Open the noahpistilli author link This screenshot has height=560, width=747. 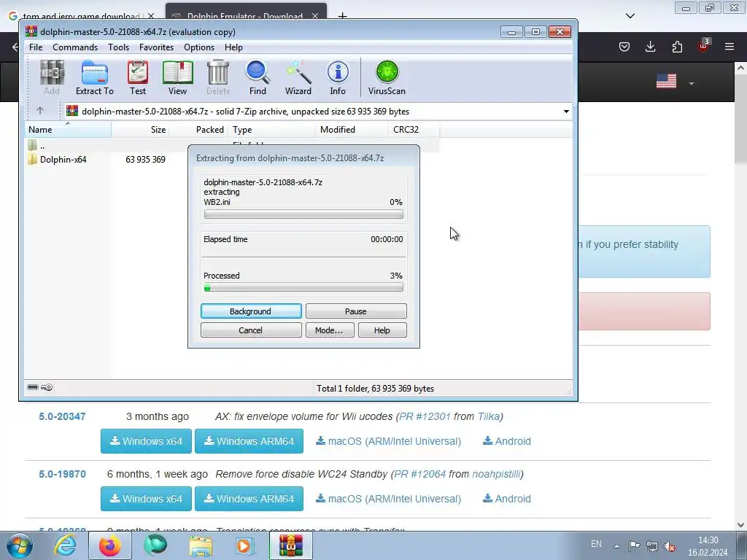496,474
